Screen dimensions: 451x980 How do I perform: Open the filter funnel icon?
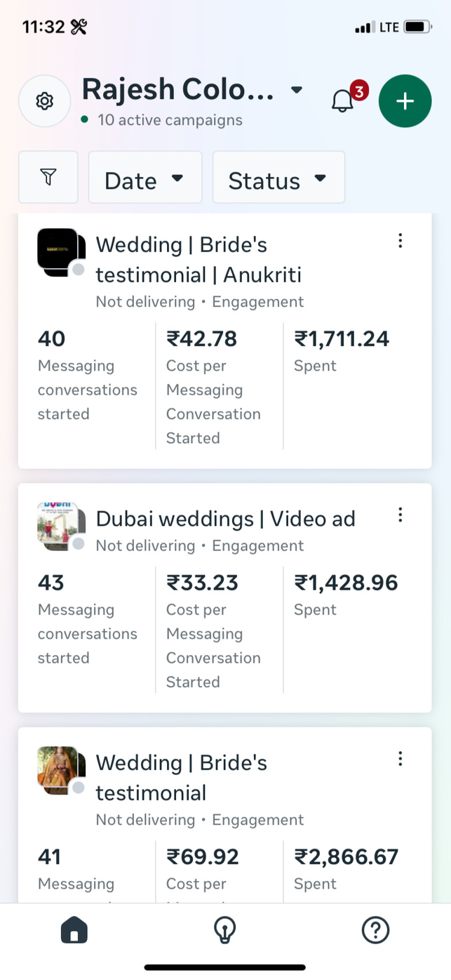point(48,177)
